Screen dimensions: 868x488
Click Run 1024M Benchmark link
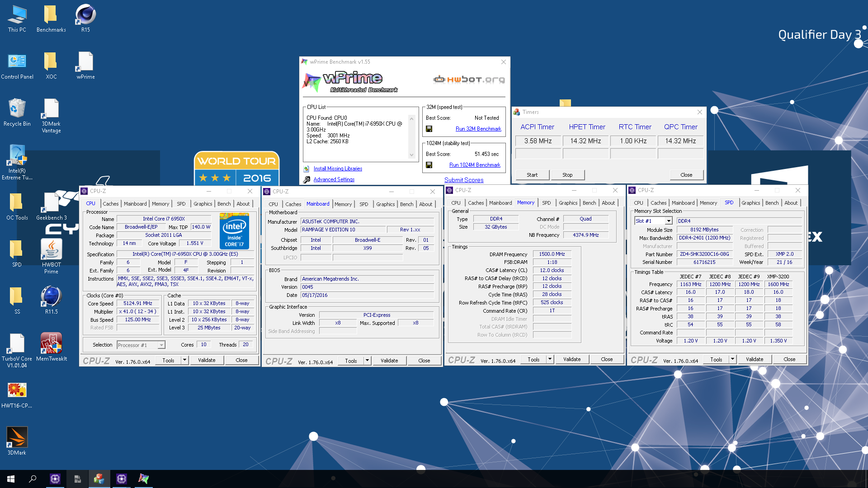[475, 165]
